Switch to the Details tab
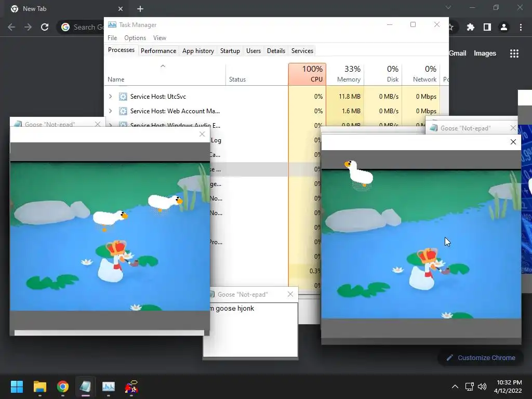Screen dimensions: 532x399 (x=276, y=51)
